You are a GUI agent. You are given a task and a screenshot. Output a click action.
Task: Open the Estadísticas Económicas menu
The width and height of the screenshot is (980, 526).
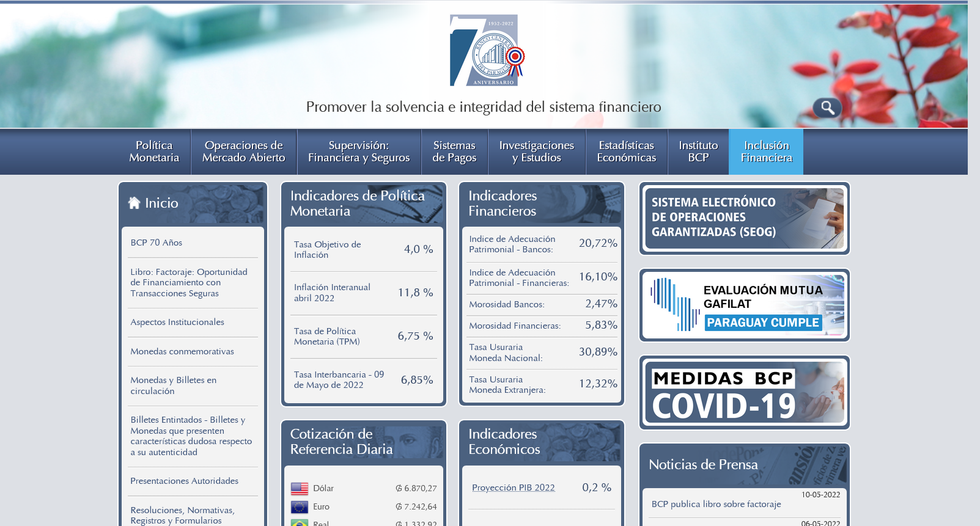626,152
